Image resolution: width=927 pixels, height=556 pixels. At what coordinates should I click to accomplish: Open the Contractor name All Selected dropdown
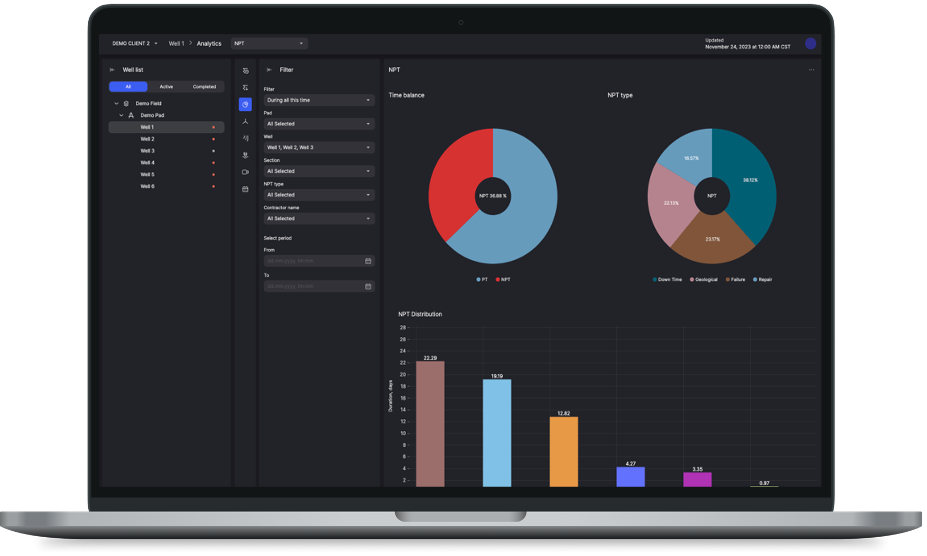pyautogui.click(x=319, y=218)
